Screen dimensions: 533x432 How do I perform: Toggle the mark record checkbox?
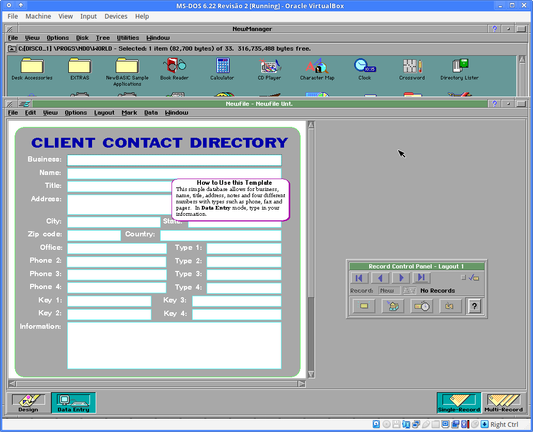click(463, 278)
